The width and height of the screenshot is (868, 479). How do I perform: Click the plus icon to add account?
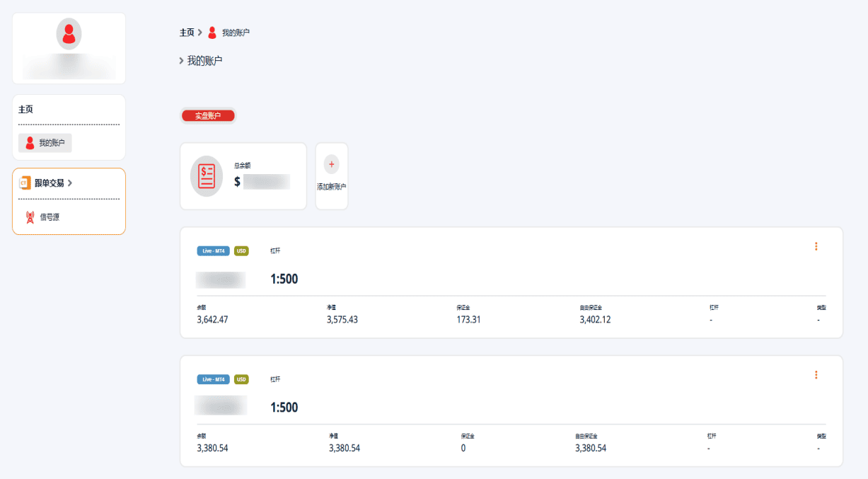(331, 164)
